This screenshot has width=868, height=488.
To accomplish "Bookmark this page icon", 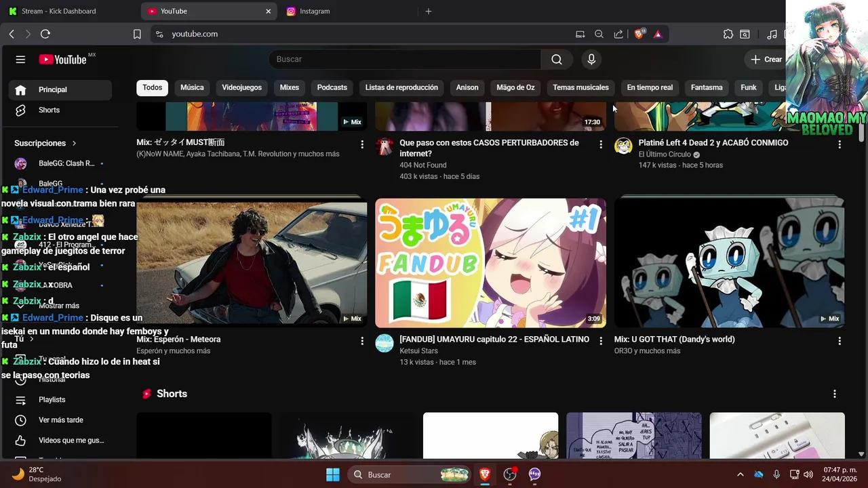I will click(137, 34).
